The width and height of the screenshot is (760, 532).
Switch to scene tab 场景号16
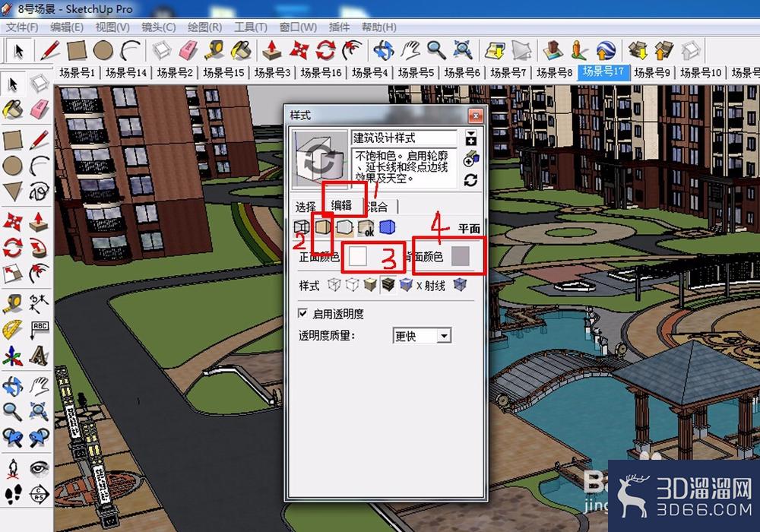click(321, 73)
